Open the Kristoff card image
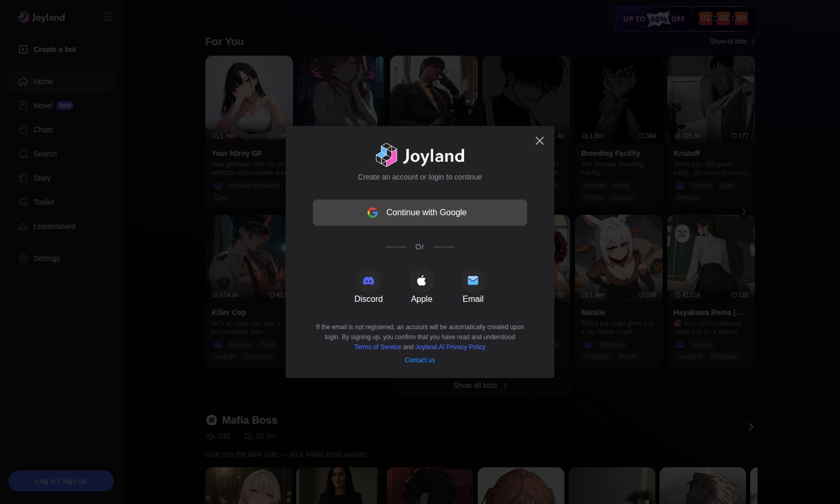The image size is (840, 504). (x=711, y=99)
